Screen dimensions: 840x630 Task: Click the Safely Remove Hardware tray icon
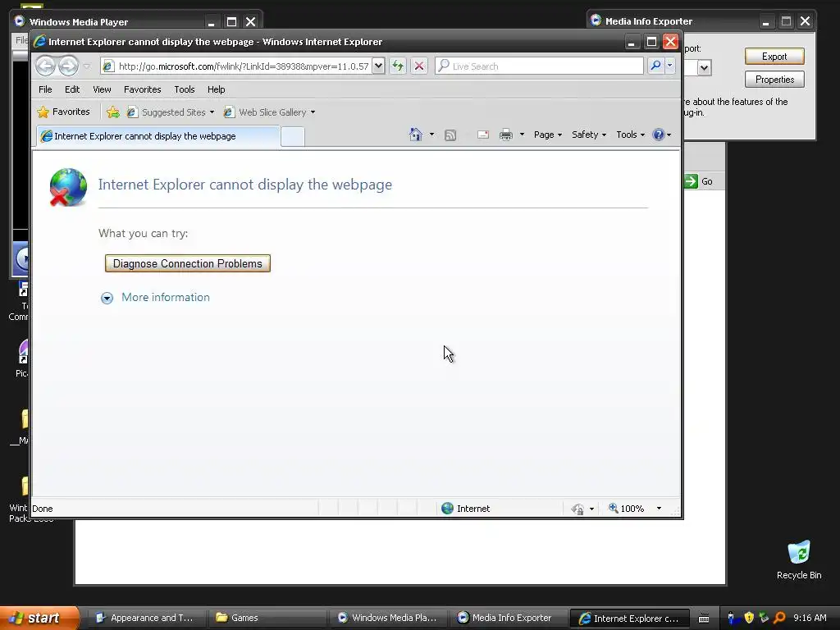tap(764, 618)
